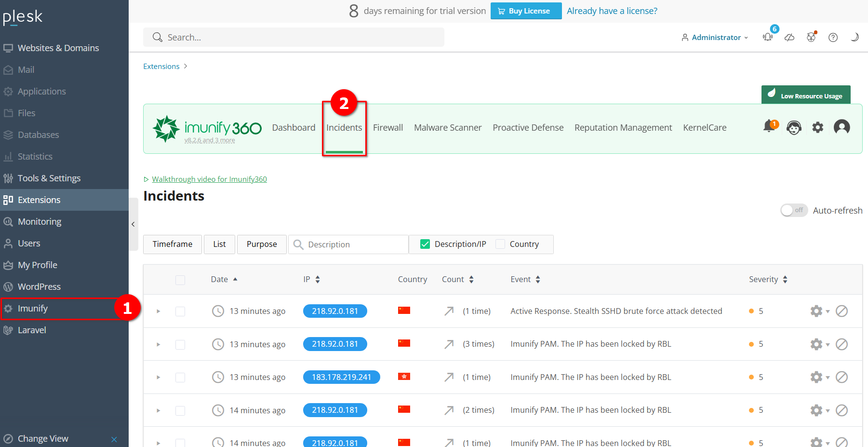
Task: Sort incidents by the Count column
Action: tap(458, 279)
